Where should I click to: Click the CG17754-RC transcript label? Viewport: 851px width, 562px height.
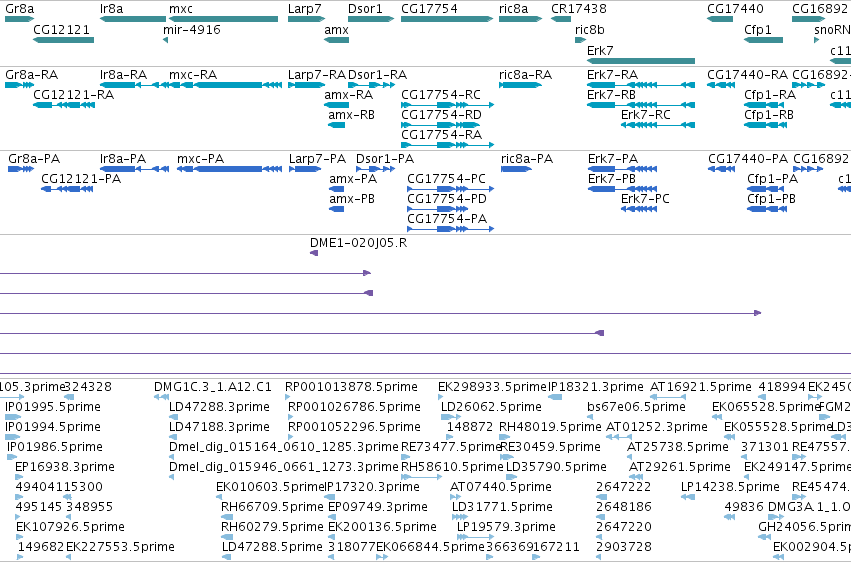(441, 95)
